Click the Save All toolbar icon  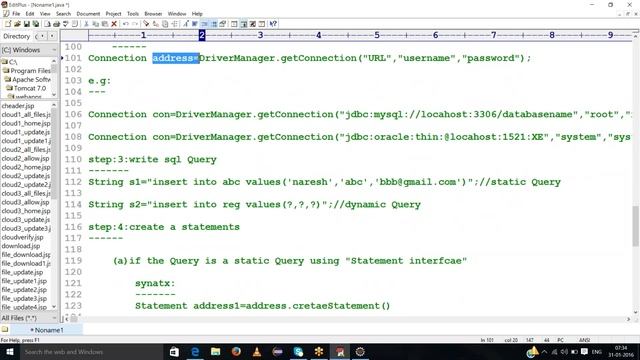(x=36, y=24)
